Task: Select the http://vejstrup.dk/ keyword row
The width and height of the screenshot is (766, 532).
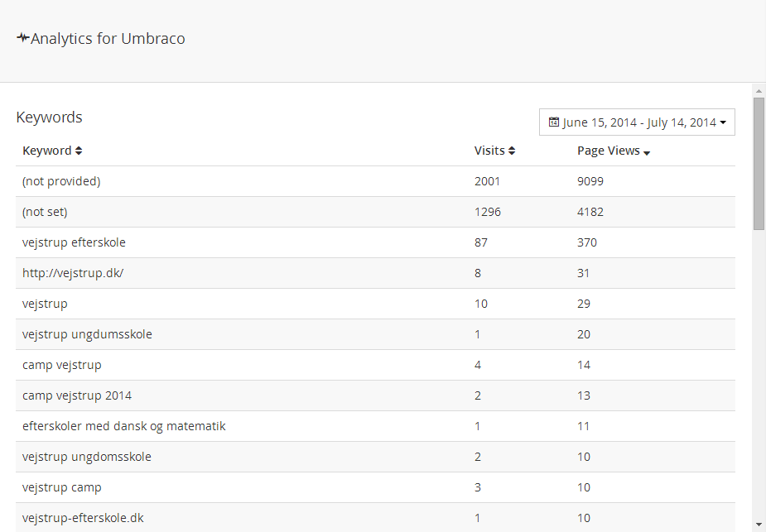Action: pyautogui.click(x=73, y=273)
